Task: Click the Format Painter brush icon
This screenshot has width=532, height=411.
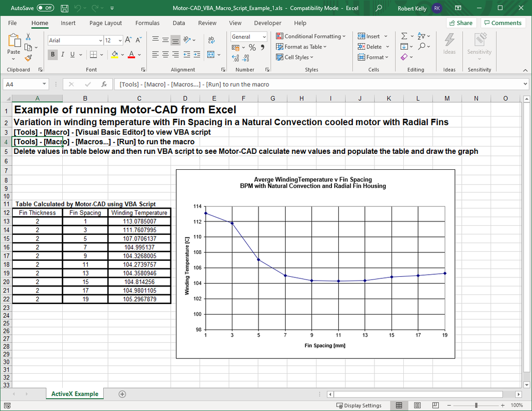Action: tap(29, 57)
